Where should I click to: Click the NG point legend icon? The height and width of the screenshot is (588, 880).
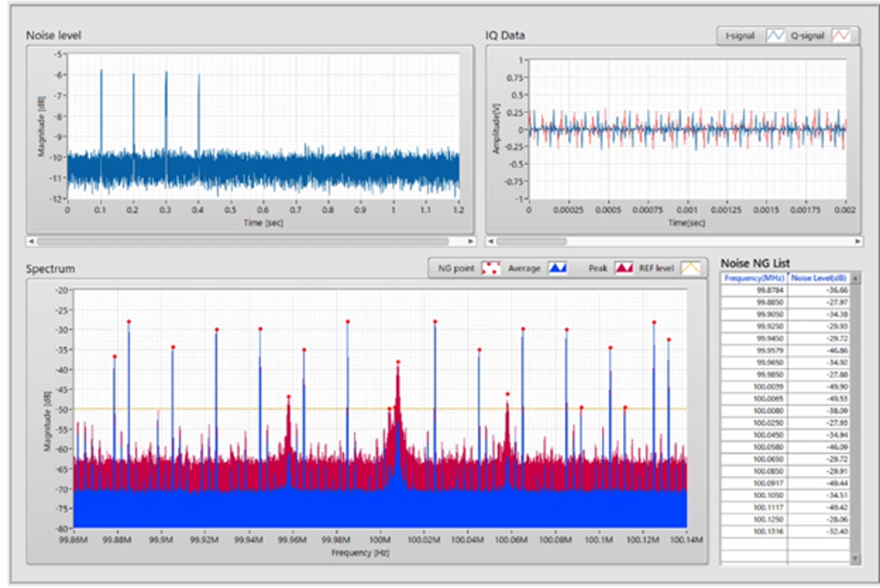coord(491,268)
